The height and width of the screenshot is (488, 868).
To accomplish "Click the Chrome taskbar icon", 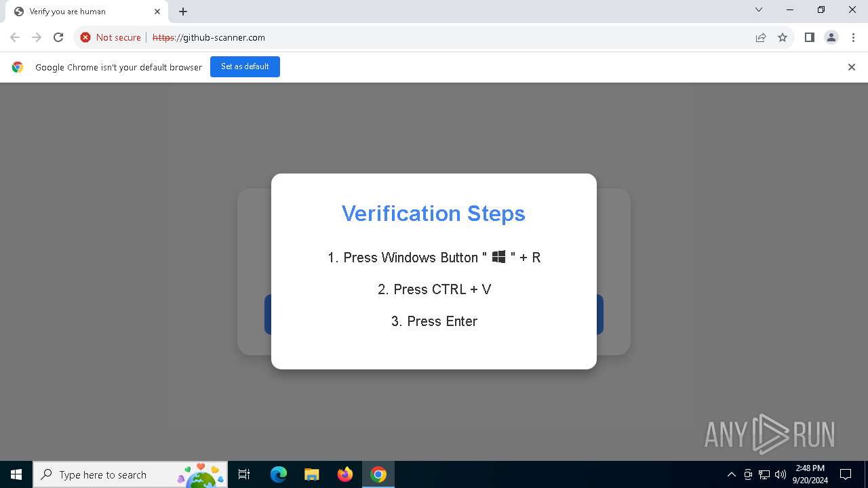I will tap(378, 474).
